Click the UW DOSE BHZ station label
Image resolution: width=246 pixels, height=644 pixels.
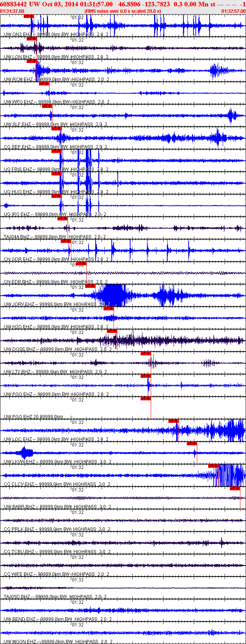tap(57, 349)
